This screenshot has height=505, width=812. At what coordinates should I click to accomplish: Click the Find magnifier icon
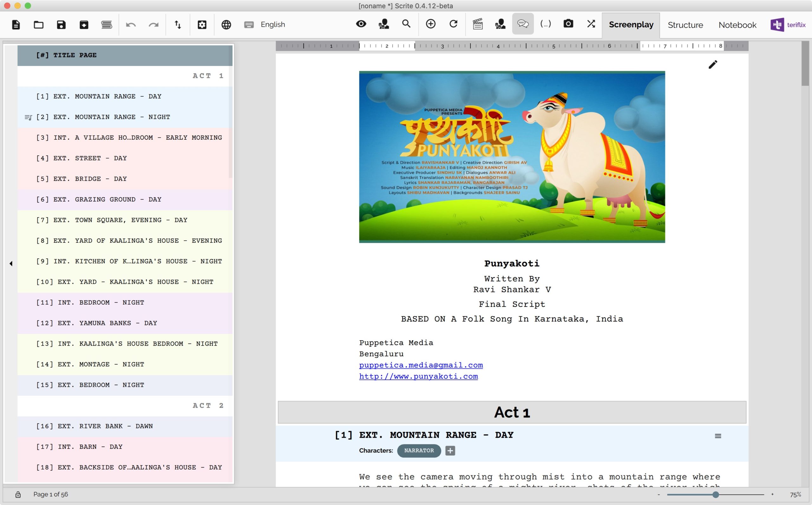[406, 24]
